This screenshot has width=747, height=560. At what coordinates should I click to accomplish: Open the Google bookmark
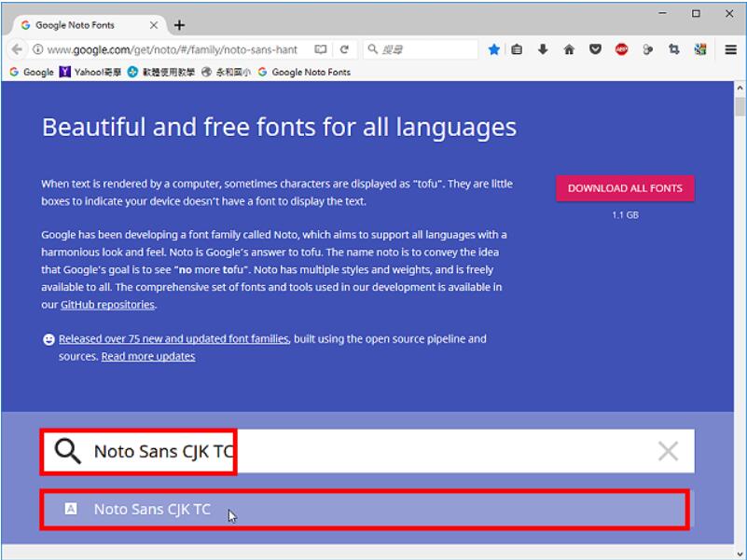click(x=32, y=72)
